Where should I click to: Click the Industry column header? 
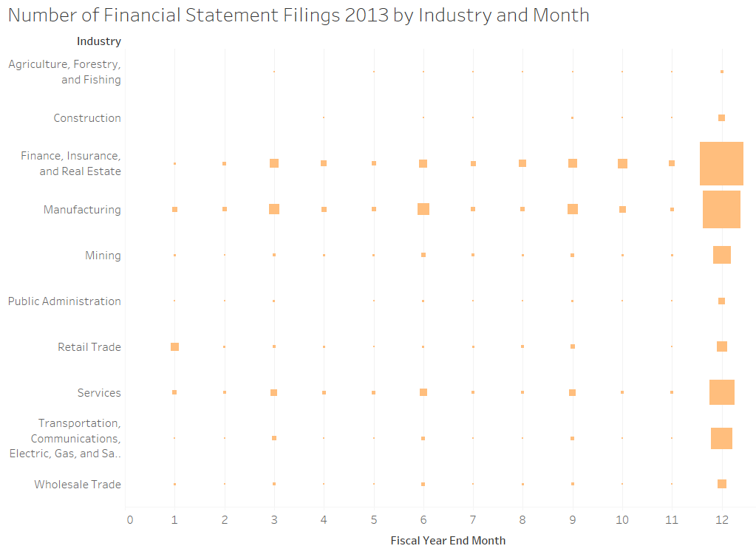(99, 41)
